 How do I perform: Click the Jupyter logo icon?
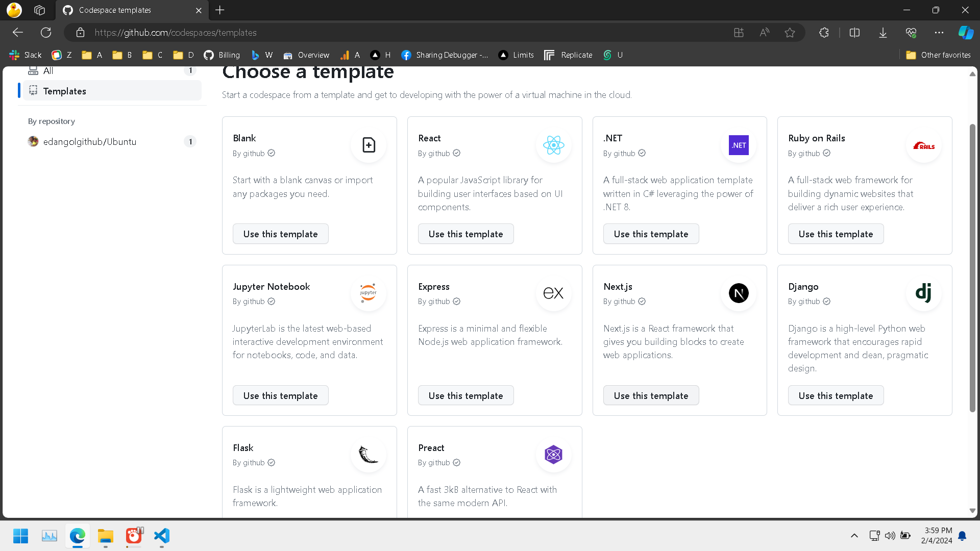click(368, 293)
